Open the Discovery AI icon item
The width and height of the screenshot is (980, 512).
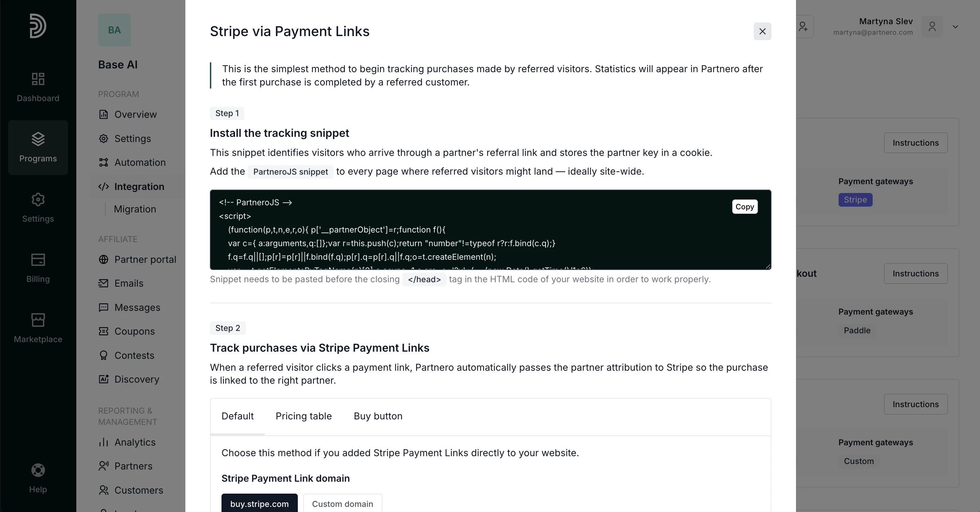pos(103,379)
